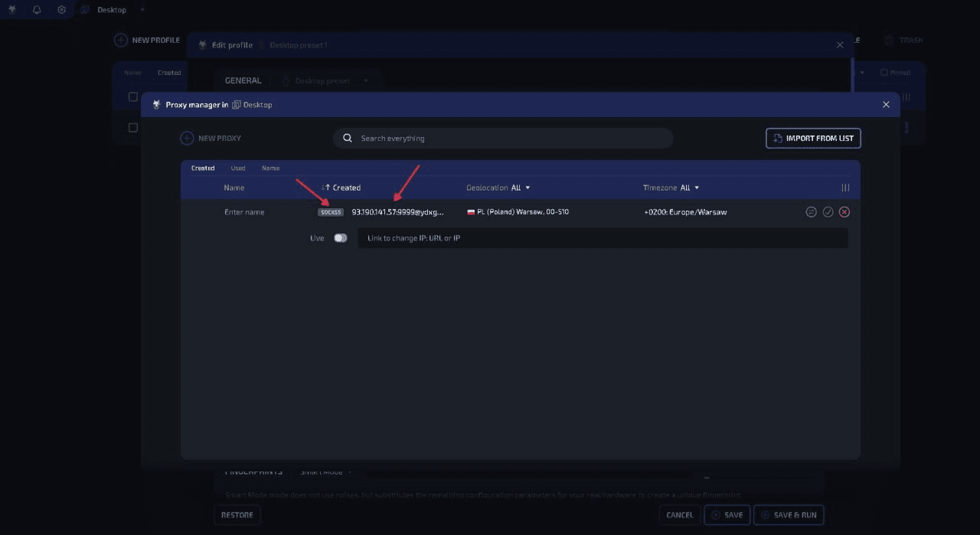Click Save button in Edit profile

click(727, 515)
